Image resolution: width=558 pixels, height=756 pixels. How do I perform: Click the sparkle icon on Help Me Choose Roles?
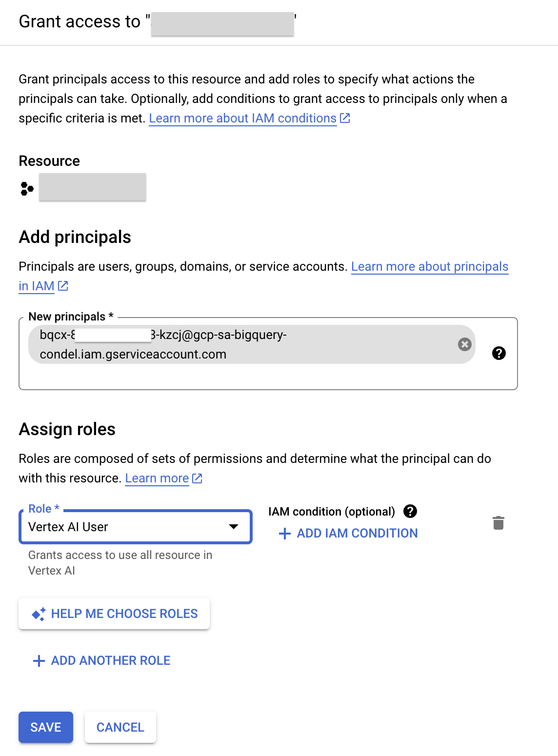[39, 614]
